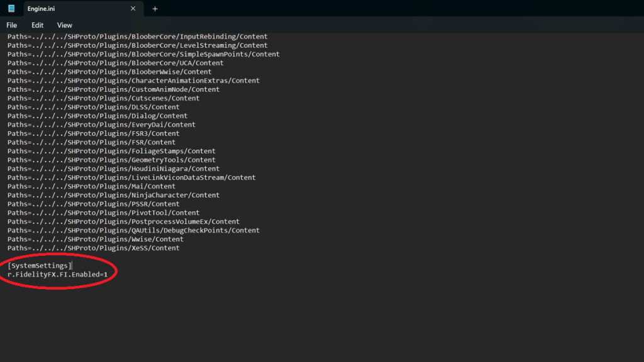The width and height of the screenshot is (644, 362).
Task: Click the NinjaCharacter/Content path line
Action: pos(113,195)
